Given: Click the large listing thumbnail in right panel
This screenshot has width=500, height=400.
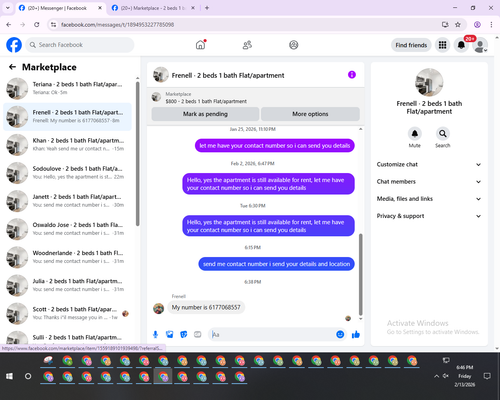Looking at the screenshot, I should click(429, 82).
